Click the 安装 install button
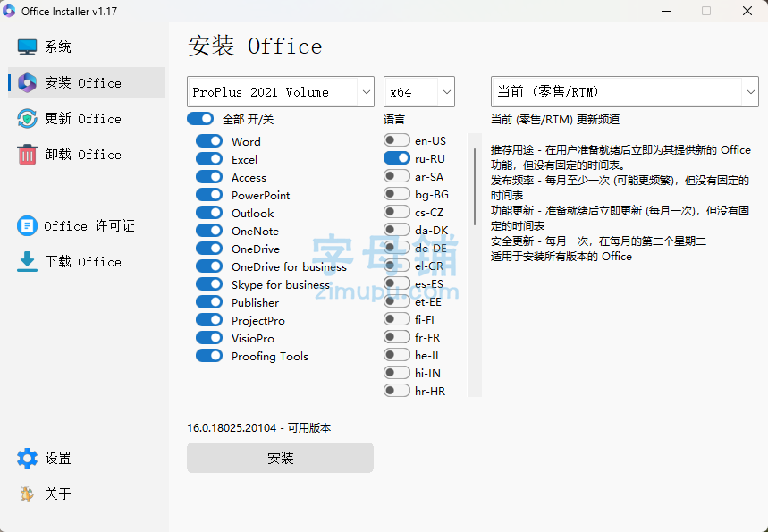 280,458
